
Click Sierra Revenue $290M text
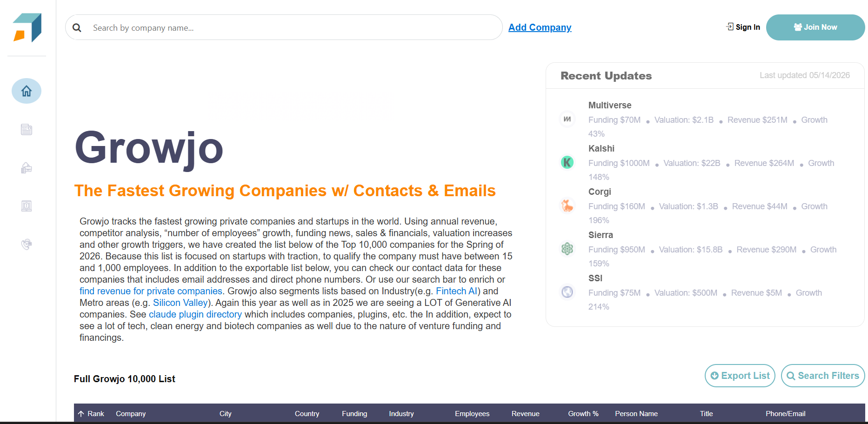click(767, 250)
